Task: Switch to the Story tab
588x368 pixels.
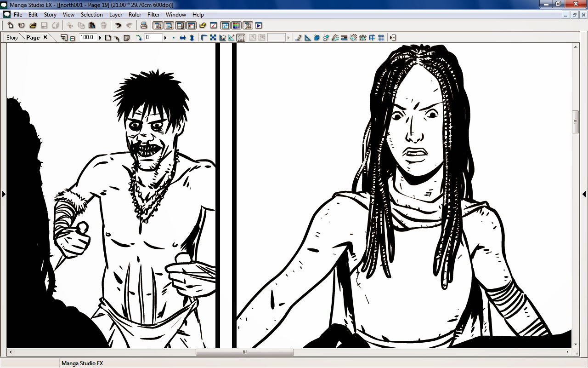Action: (x=12, y=38)
